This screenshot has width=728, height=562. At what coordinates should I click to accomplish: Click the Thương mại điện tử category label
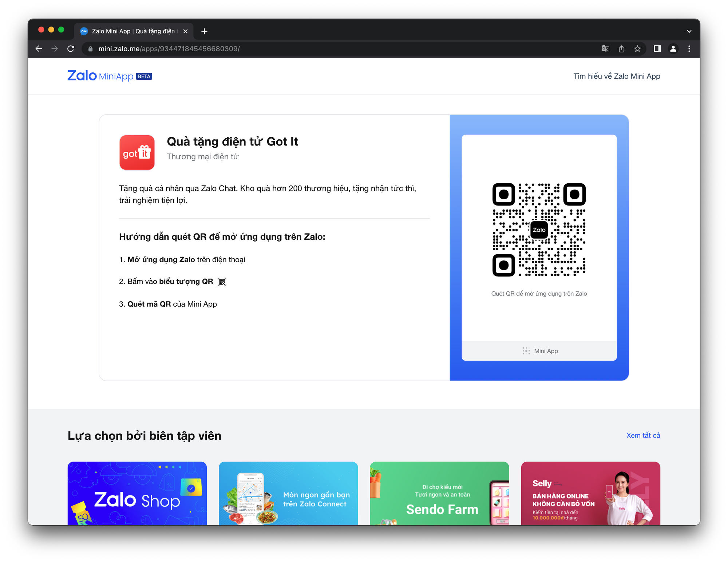click(202, 156)
